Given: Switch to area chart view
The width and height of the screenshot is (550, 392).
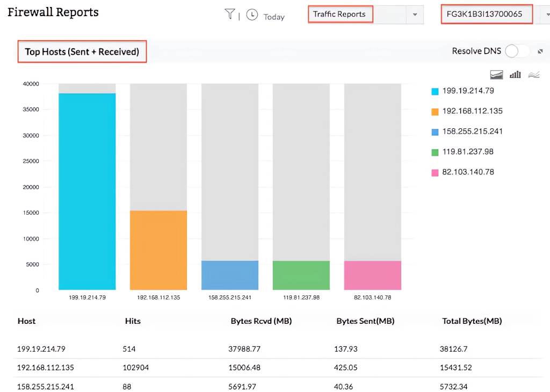Looking at the screenshot, I should pyautogui.click(x=497, y=75).
